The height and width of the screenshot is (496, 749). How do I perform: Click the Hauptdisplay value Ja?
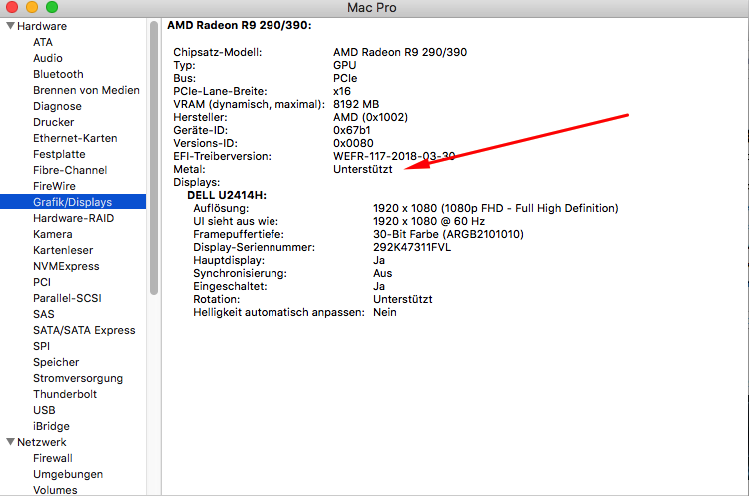(x=379, y=260)
